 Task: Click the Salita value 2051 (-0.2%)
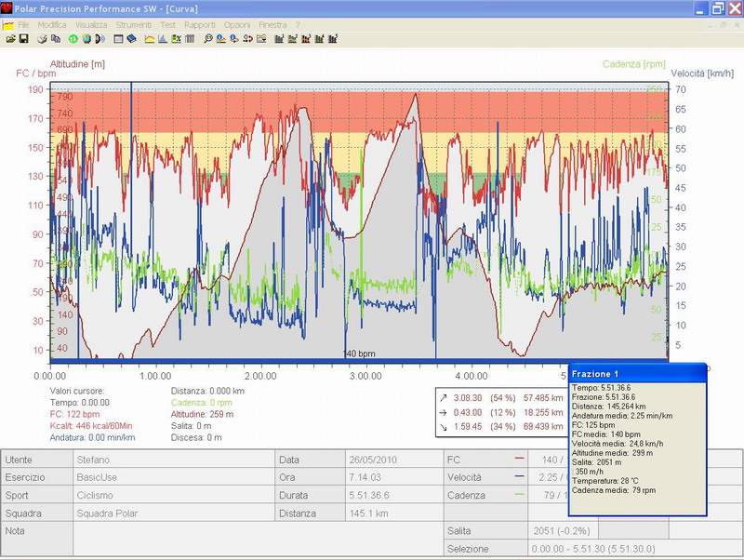pos(562,530)
